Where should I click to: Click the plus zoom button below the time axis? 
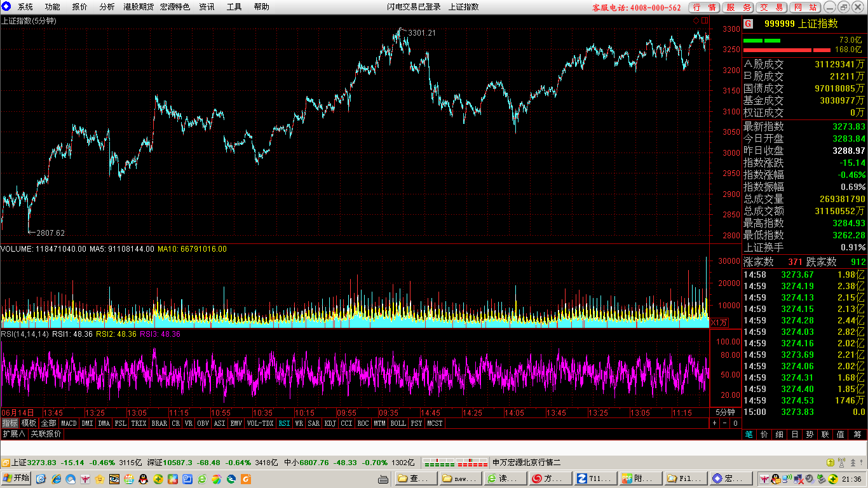tap(714, 423)
